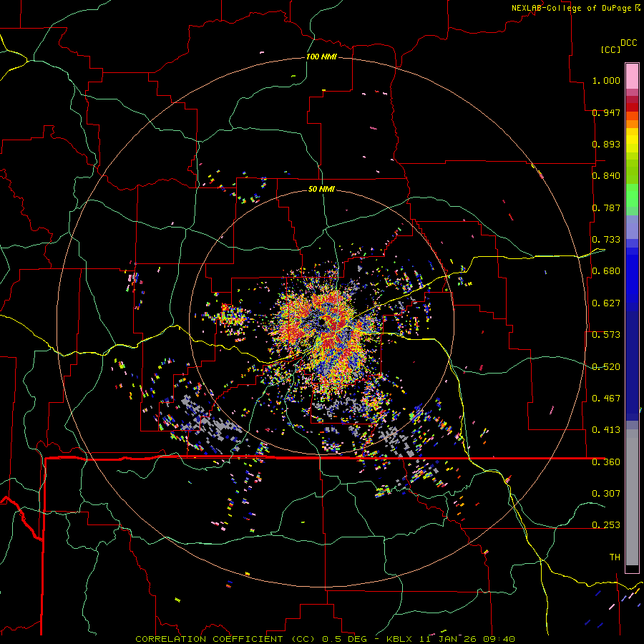Select the 0.787 scale value
The height and width of the screenshot is (644, 644).
pos(606,208)
